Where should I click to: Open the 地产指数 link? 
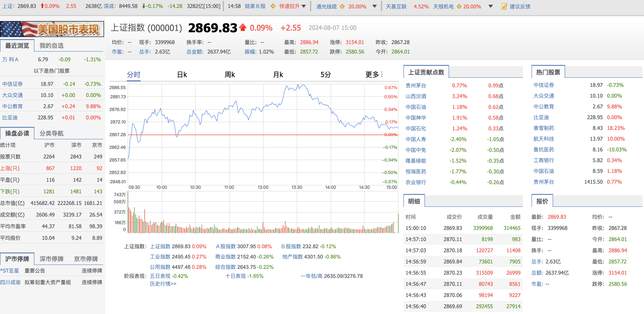(x=293, y=257)
